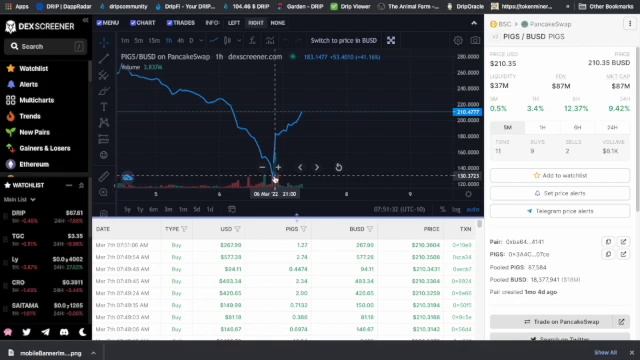Set info panel to RIGHT

click(x=256, y=23)
